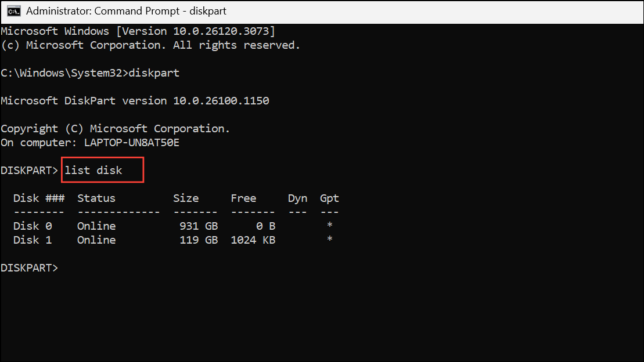Screen dimensions: 644x362
Task: Click the 'Gpt' column header
Action: point(329,198)
